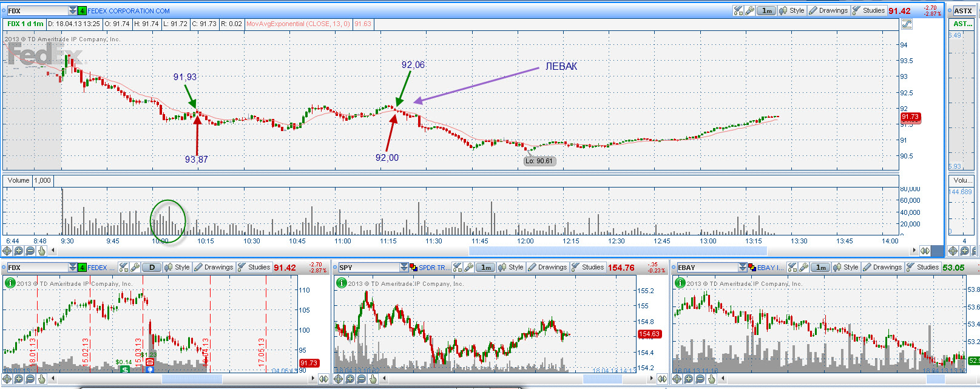Click the earnings phone marker on daily FDX chart
Image resolution: width=980 pixels, height=389 pixels.
pyautogui.click(x=149, y=362)
